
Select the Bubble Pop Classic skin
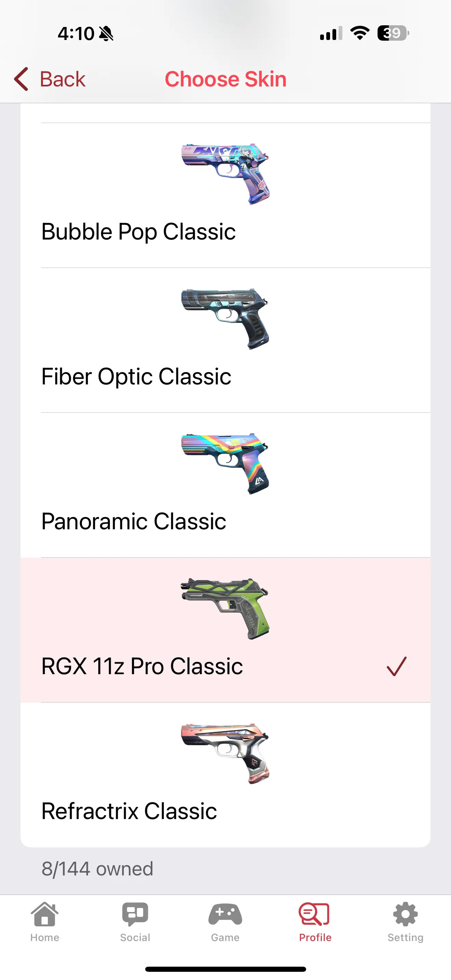(x=138, y=232)
